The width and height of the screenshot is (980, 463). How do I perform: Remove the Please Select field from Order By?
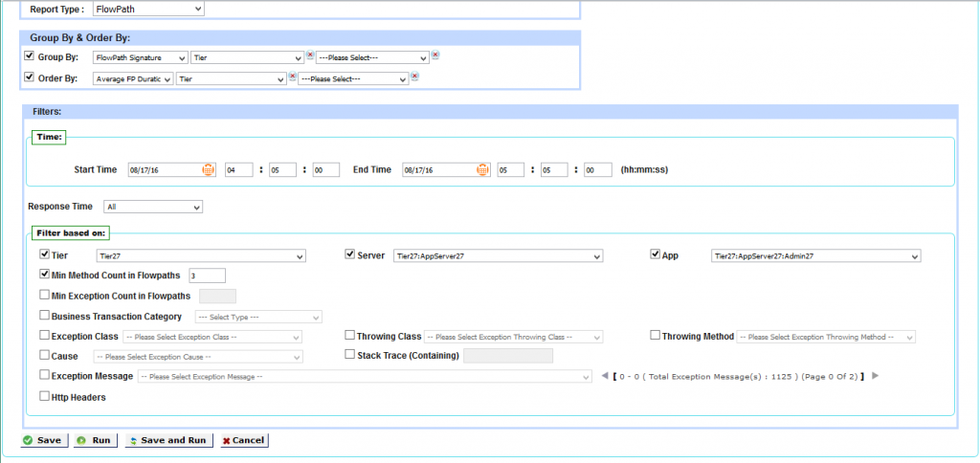414,77
